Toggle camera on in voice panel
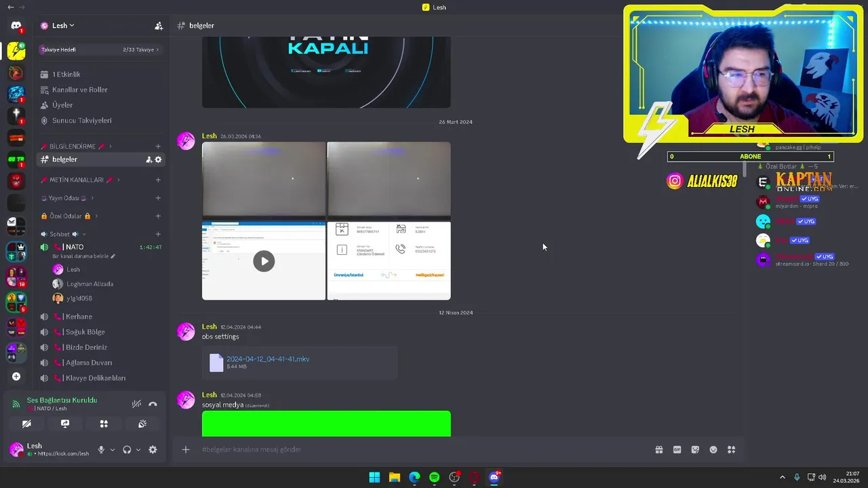Image resolution: width=868 pixels, height=488 pixels. click(x=26, y=424)
